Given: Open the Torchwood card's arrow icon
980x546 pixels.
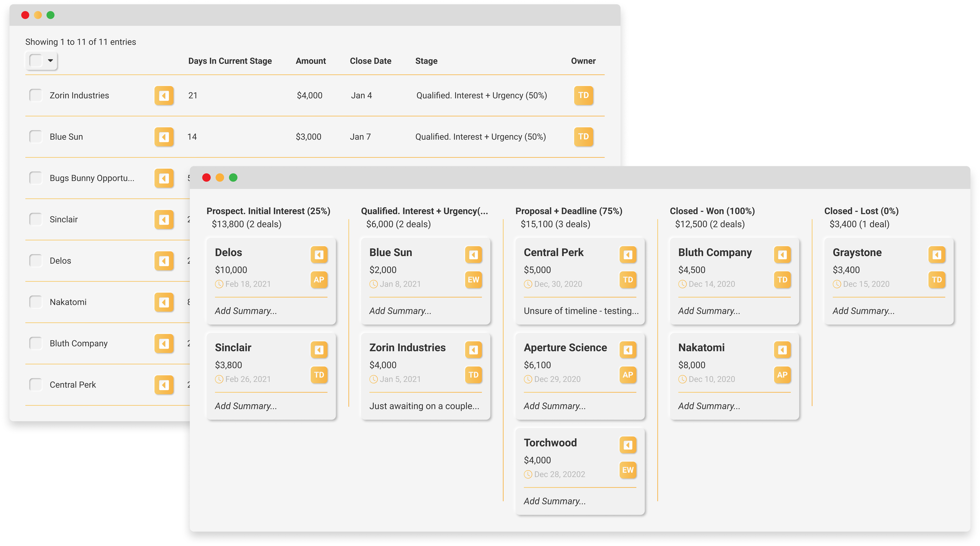Looking at the screenshot, I should [x=628, y=445].
